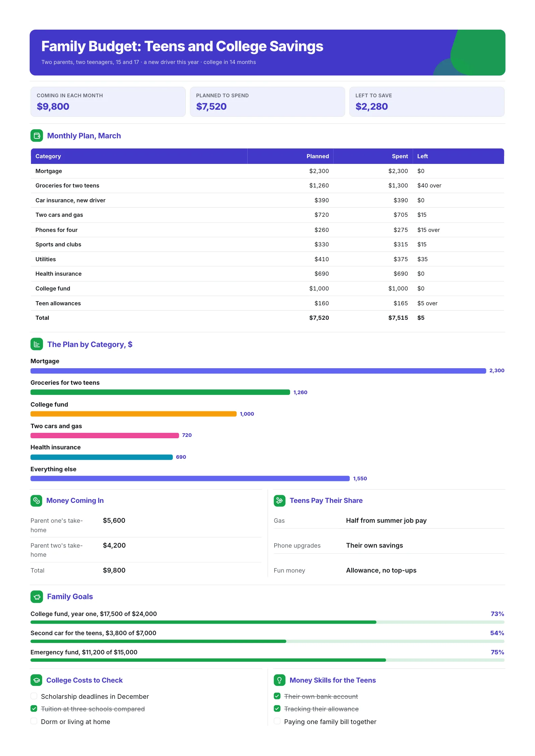The height and width of the screenshot is (756, 535).
Task: Select the Coming In Each Month $9,800 card
Action: (x=108, y=102)
